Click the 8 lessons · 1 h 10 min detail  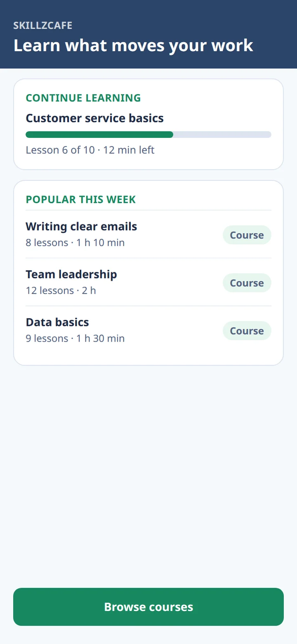(75, 243)
